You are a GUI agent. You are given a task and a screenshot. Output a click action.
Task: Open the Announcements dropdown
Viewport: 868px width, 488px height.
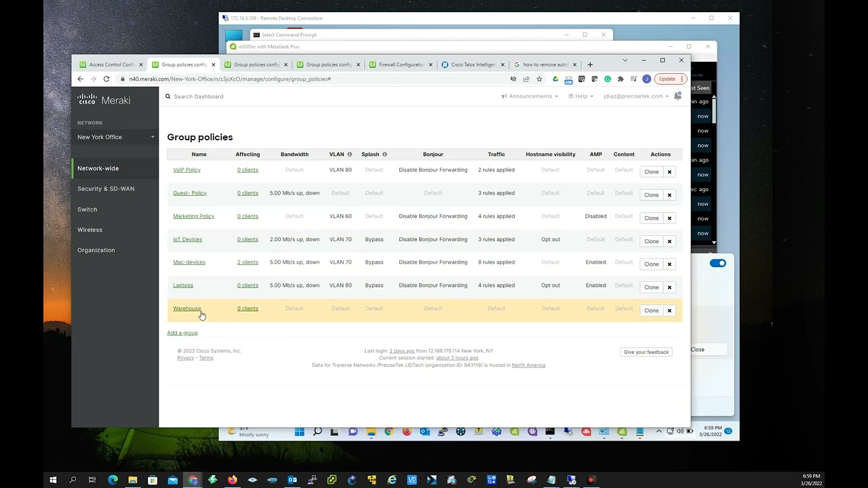point(530,96)
